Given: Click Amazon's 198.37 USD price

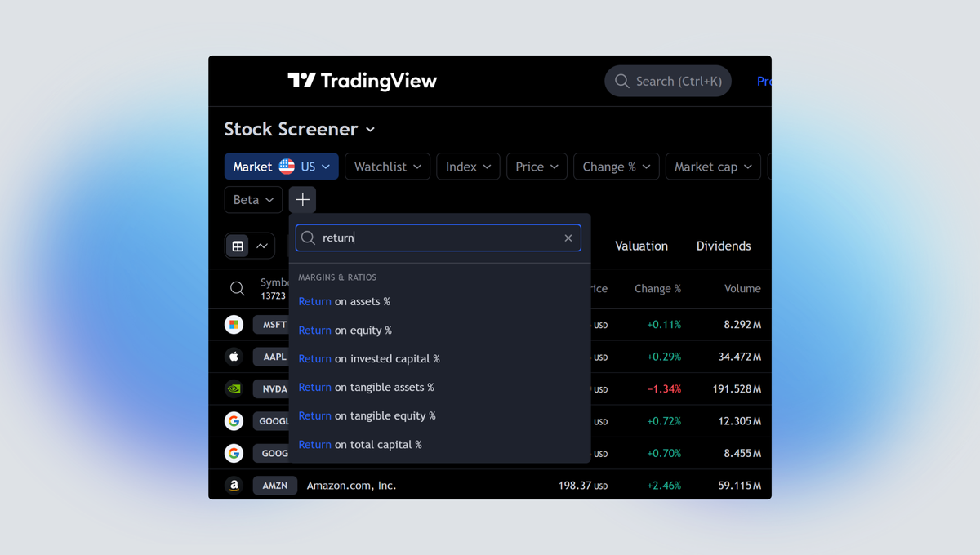Looking at the screenshot, I should click(583, 485).
